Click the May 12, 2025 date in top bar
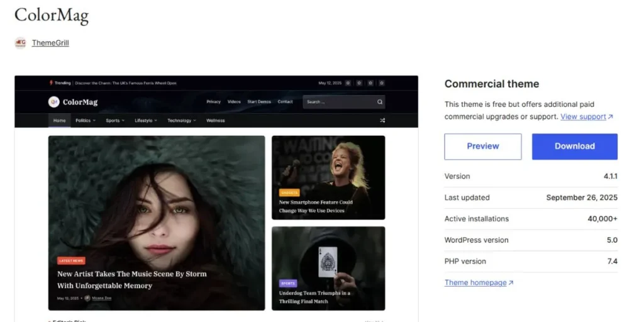 [x=330, y=83]
